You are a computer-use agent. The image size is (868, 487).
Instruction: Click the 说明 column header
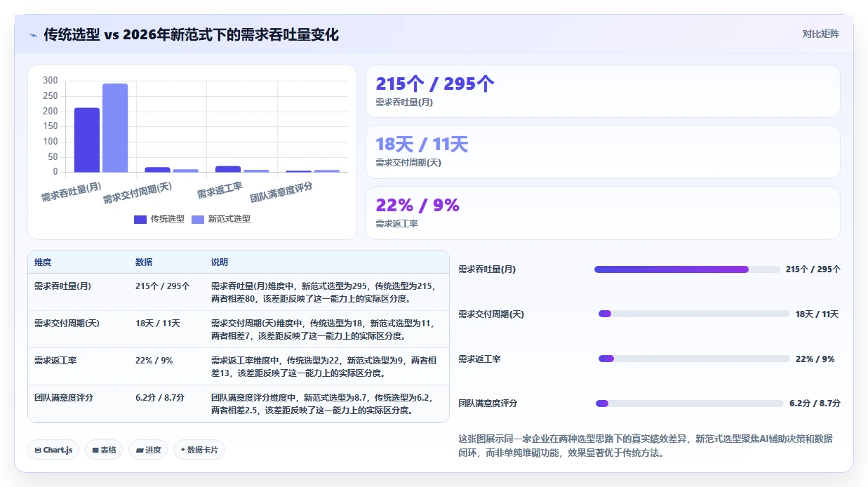tap(220, 262)
